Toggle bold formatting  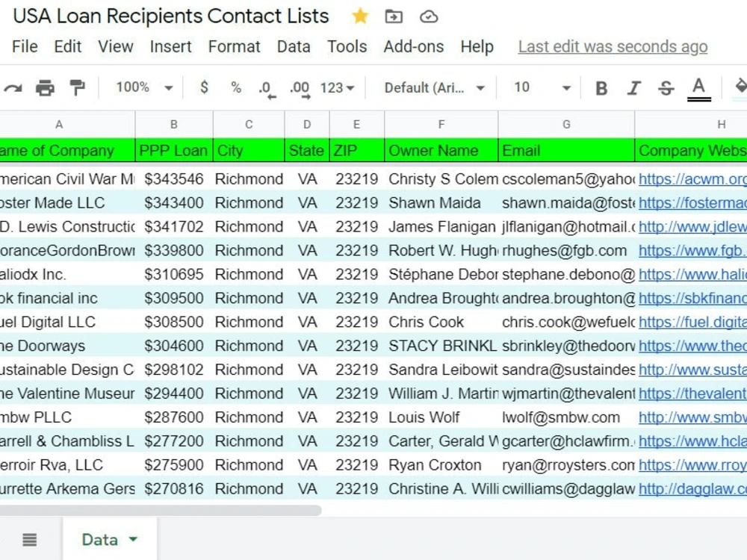pos(601,87)
